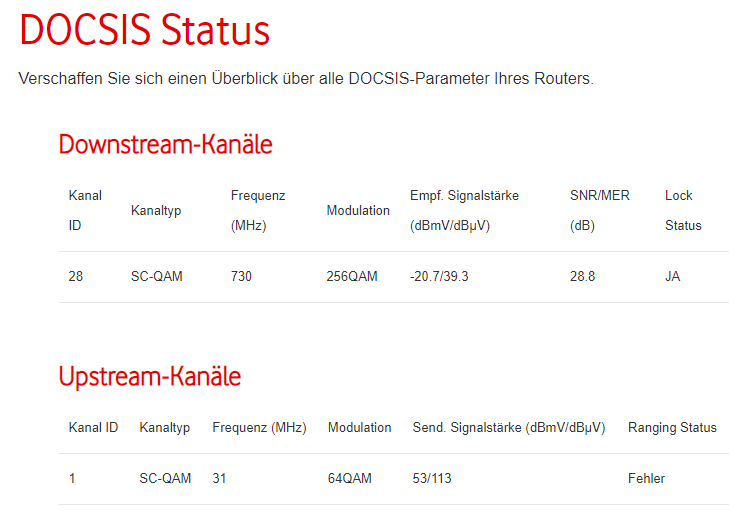The height and width of the screenshot is (529, 745).
Task: Click the 256QAM modulation value
Action: [352, 276]
